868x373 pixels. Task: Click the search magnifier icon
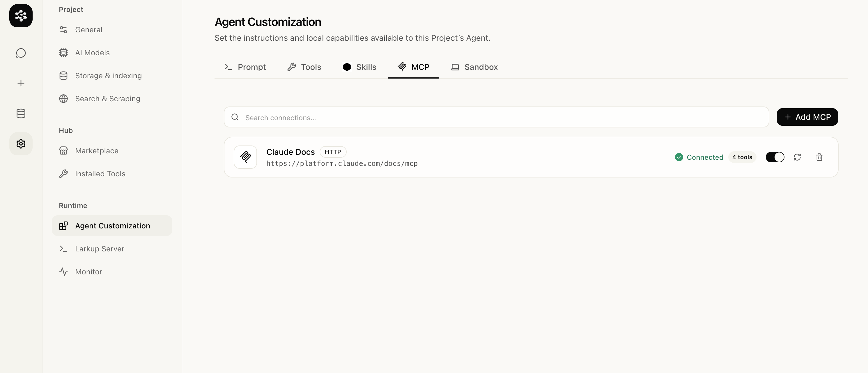pos(235,117)
